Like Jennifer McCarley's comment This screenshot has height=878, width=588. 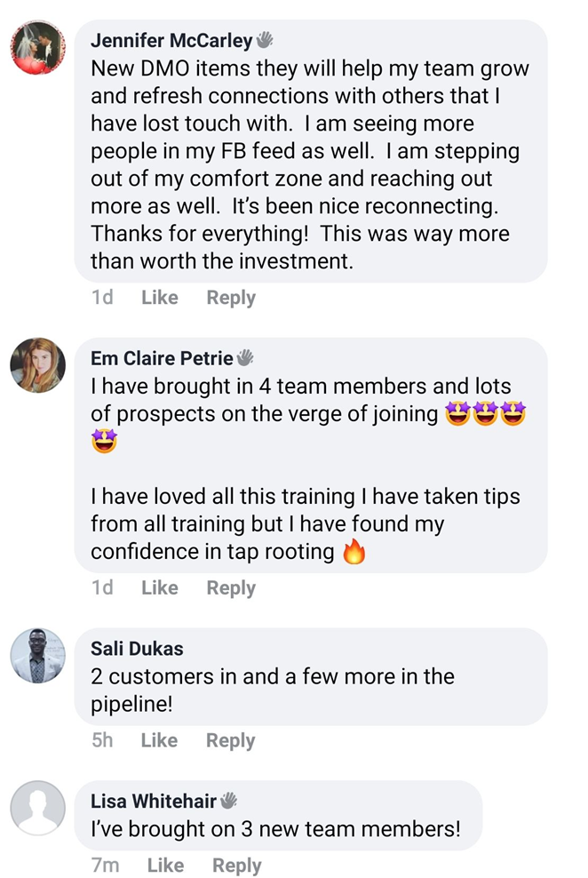160,298
